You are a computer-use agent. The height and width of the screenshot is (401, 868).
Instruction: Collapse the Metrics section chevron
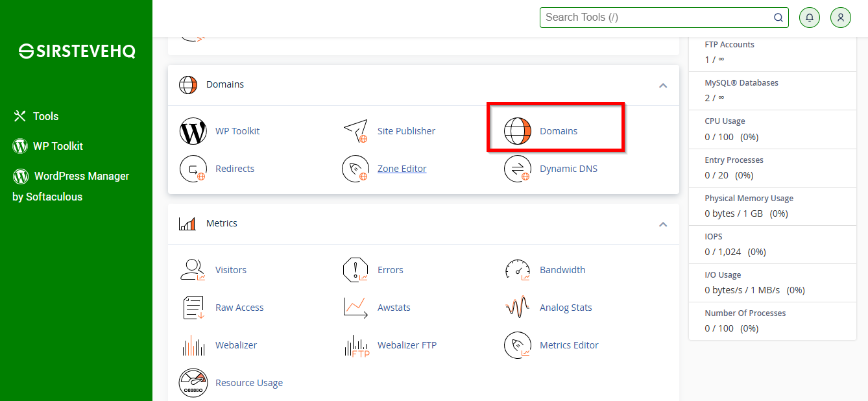click(x=663, y=224)
